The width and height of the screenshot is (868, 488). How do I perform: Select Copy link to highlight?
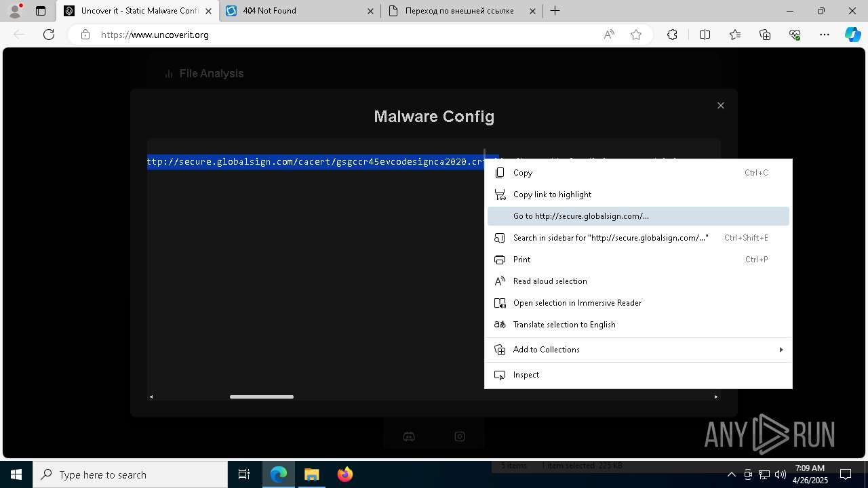point(638,195)
